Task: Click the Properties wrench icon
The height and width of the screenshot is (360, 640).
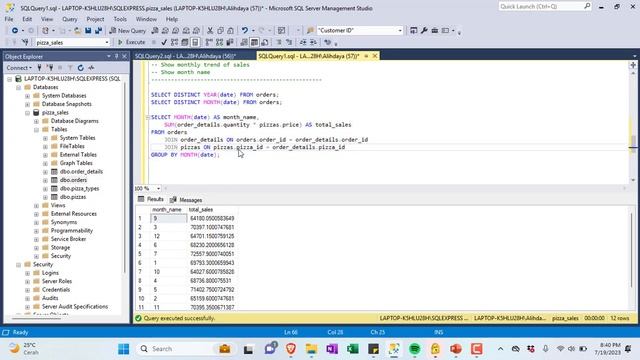Action: coord(424,31)
